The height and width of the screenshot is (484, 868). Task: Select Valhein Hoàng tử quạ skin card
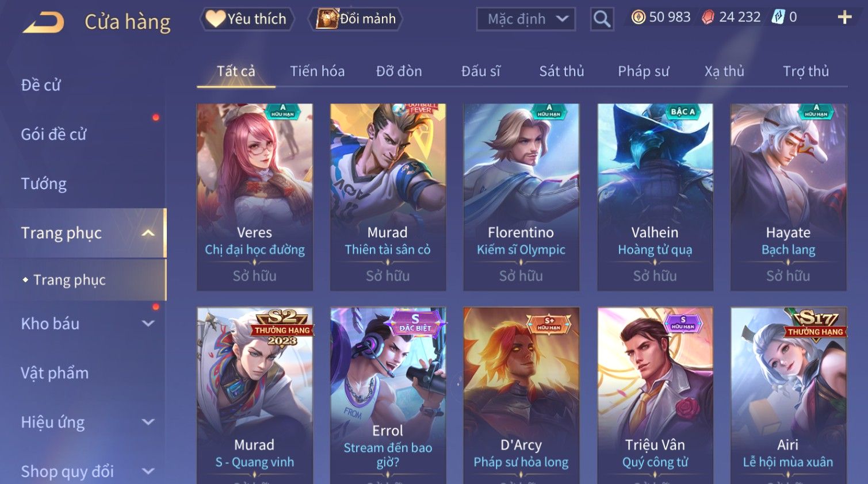pyautogui.click(x=655, y=197)
